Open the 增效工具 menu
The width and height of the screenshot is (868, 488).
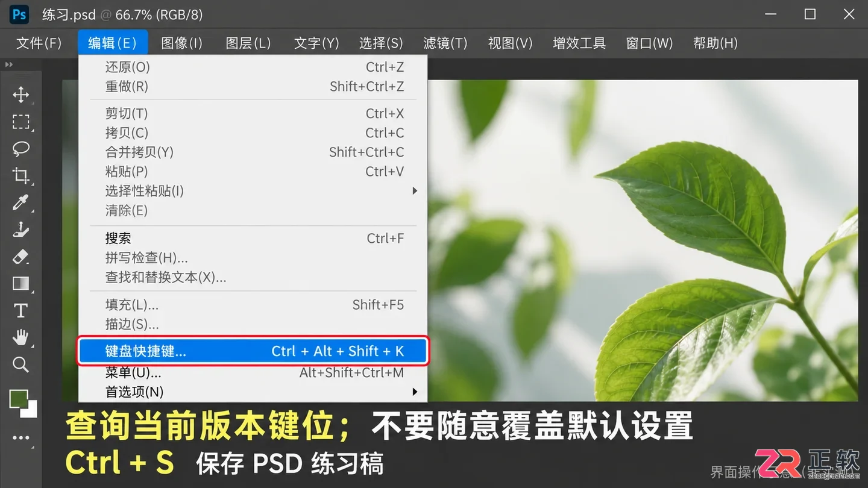pyautogui.click(x=579, y=43)
